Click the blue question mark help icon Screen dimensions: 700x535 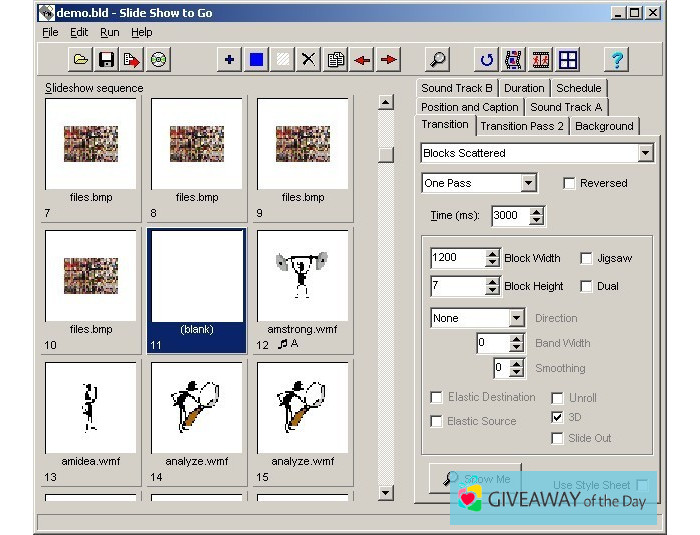[617, 60]
